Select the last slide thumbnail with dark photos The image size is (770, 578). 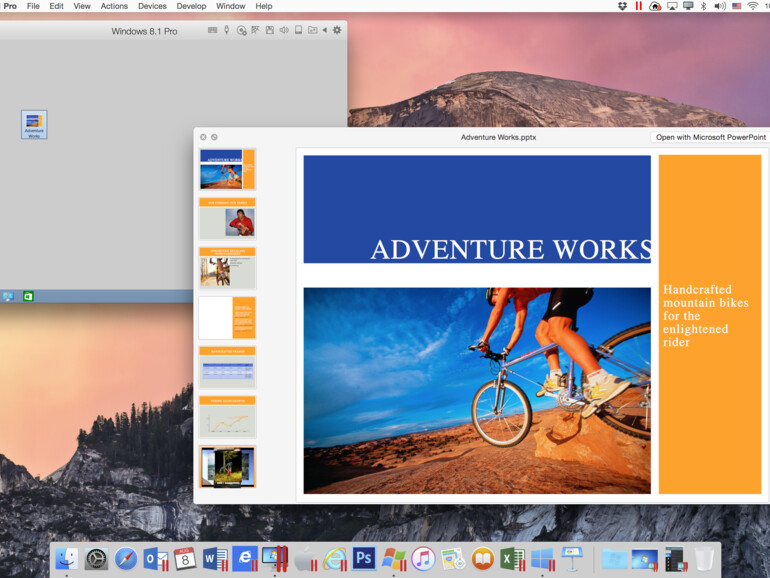(227, 467)
